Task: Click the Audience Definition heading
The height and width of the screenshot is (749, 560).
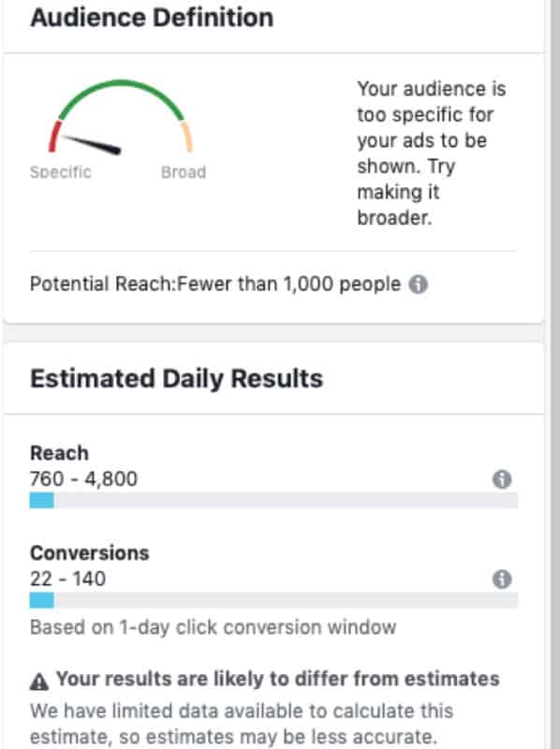Action: pyautogui.click(x=152, y=18)
